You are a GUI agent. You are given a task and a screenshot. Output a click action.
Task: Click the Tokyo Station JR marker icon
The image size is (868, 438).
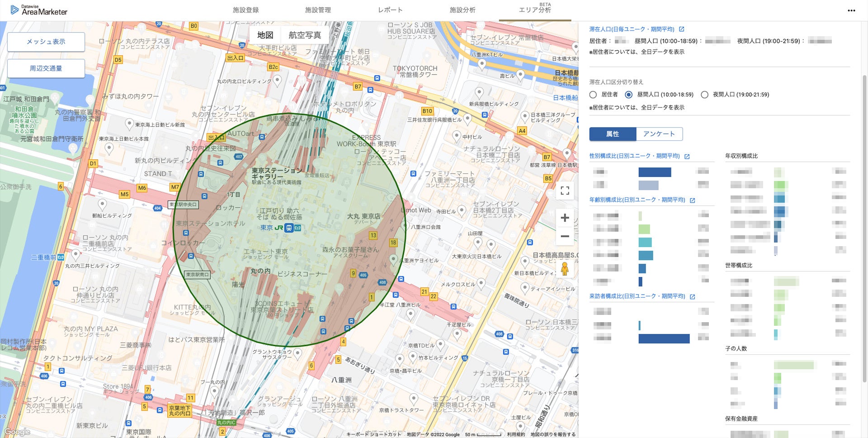[289, 228]
